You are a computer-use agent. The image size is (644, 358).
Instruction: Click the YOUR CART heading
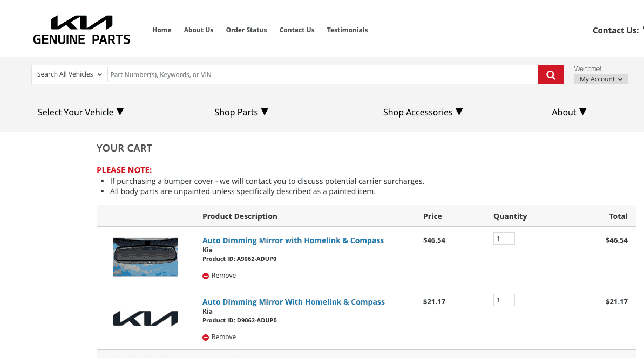[125, 148]
